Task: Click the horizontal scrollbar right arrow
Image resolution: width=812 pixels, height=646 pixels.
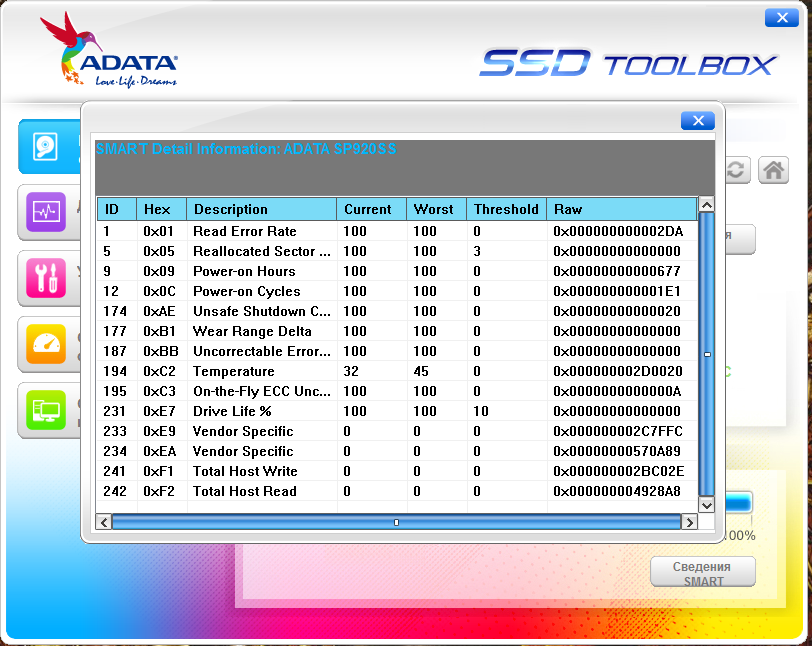Action: 689,522
